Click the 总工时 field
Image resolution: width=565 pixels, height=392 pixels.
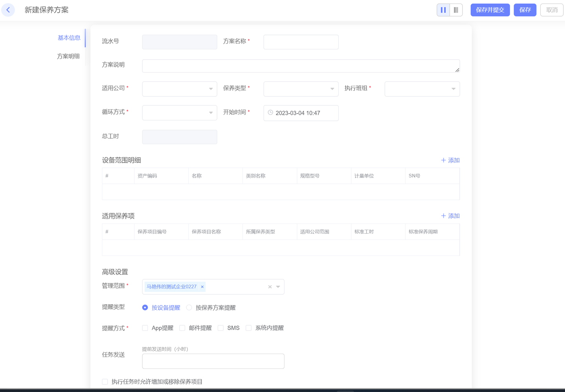[180, 137]
